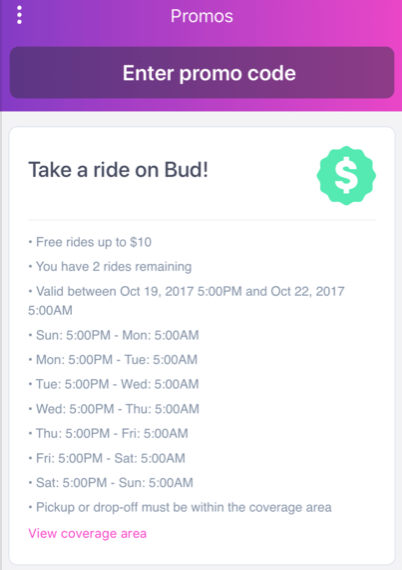Click the divider line under the promo title

pos(202,220)
